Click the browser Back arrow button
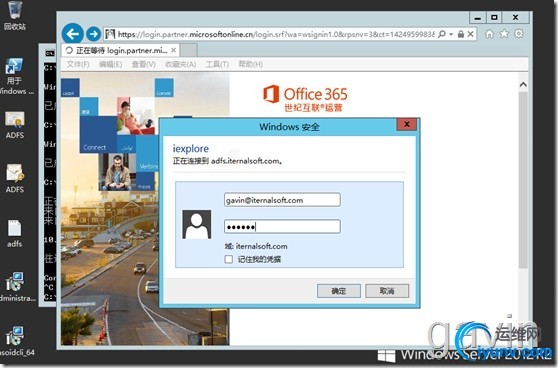558x368 pixels. 73,34
